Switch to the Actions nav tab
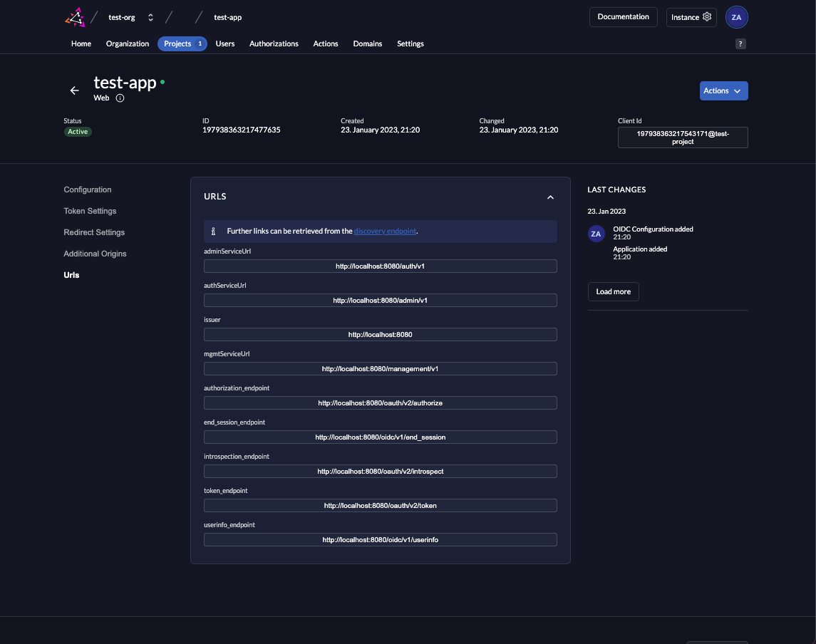The height and width of the screenshot is (644, 816). click(x=325, y=43)
